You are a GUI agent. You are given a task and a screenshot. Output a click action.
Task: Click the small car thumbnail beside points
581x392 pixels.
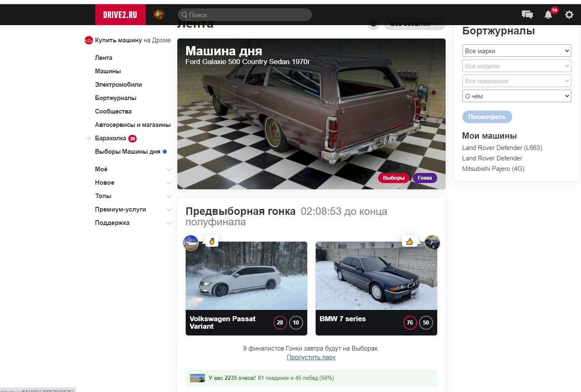pyautogui.click(x=197, y=378)
